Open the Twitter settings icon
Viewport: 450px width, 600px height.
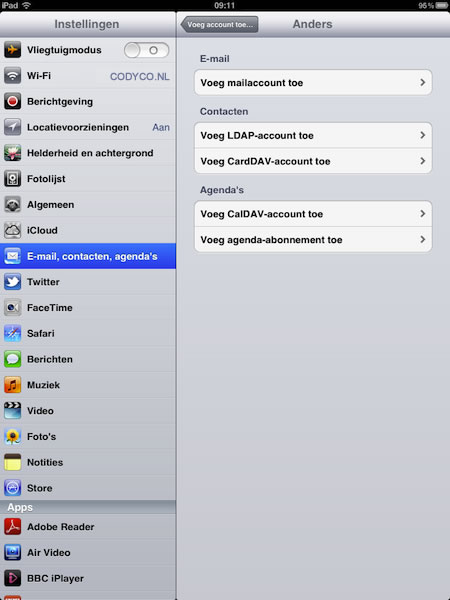pos(13,282)
